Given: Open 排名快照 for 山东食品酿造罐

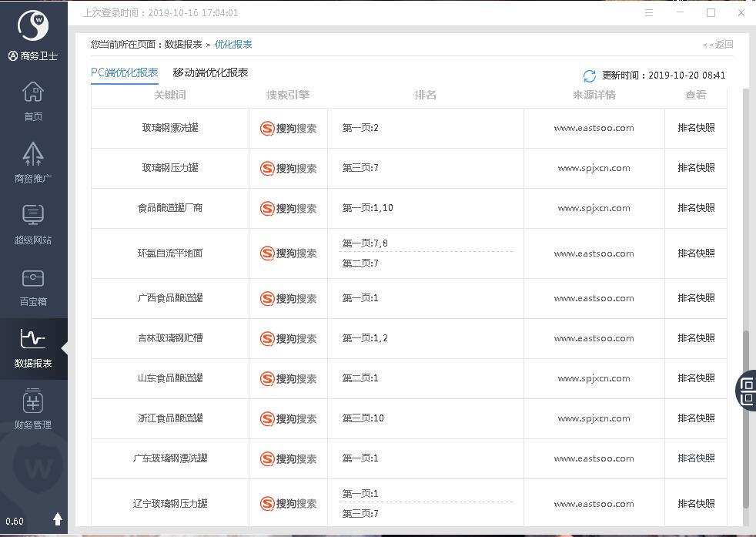Looking at the screenshot, I should (x=696, y=378).
